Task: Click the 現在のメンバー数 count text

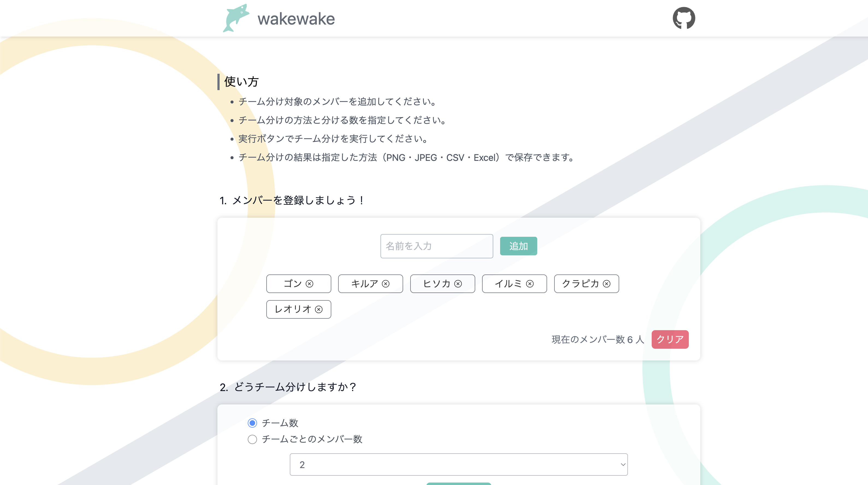Action: click(x=597, y=339)
